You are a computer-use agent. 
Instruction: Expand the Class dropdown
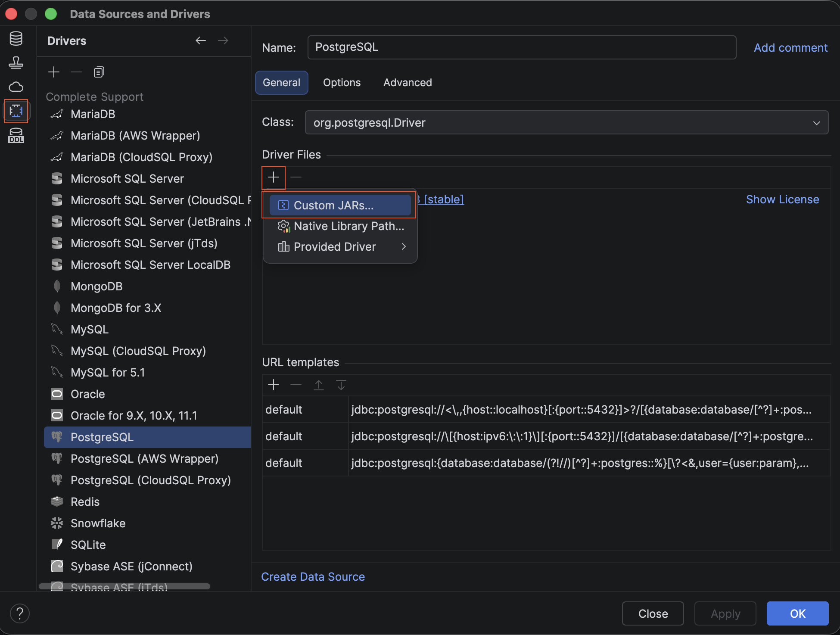pyautogui.click(x=816, y=123)
